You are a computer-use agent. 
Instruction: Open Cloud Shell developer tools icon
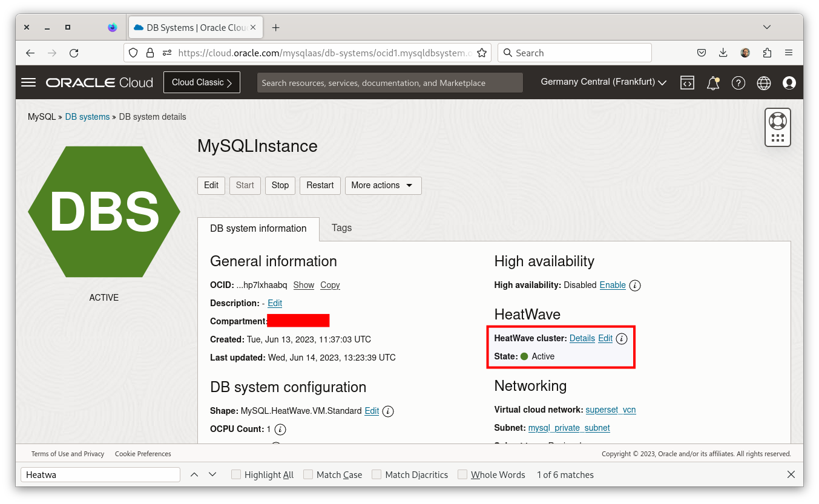click(x=687, y=83)
